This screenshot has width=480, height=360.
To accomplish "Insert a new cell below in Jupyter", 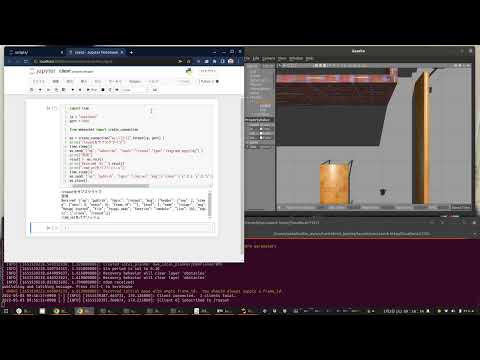I will [40, 90].
